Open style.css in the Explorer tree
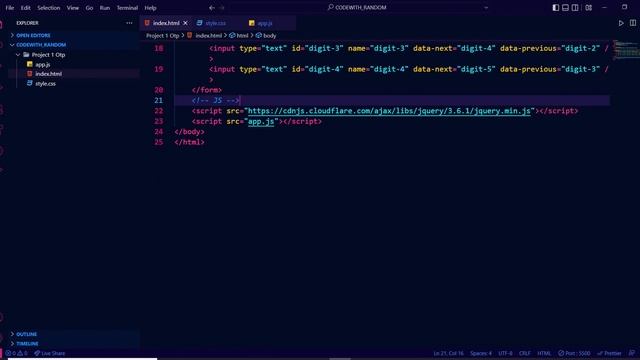 pos(45,83)
